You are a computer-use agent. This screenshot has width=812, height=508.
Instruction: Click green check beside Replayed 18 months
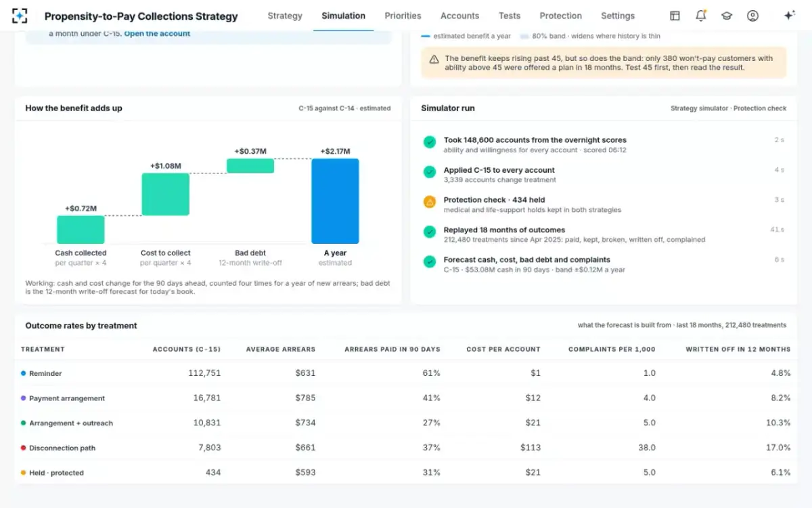[429, 232]
